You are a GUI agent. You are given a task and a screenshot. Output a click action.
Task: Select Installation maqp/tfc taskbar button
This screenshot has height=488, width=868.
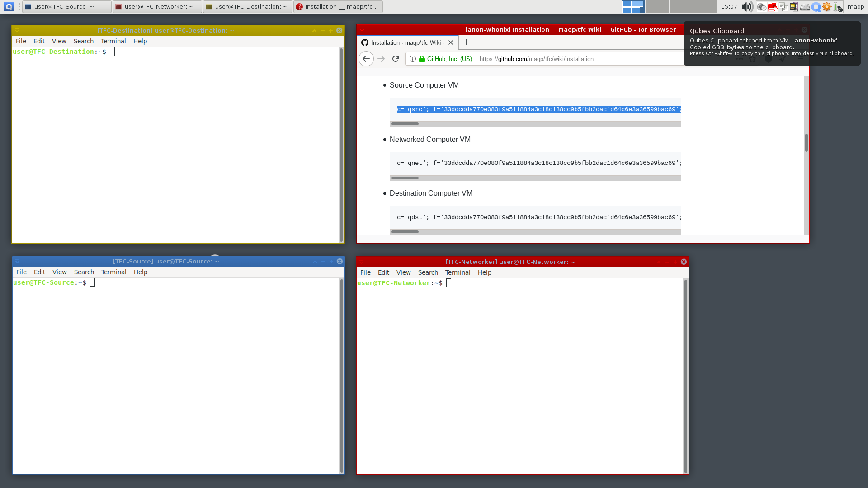tap(338, 6)
